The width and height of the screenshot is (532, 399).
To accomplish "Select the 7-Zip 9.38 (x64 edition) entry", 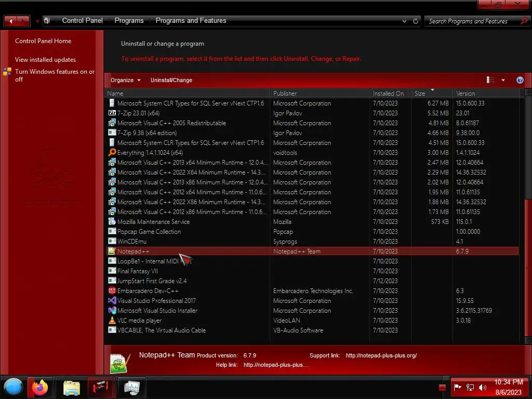I will click(x=147, y=133).
